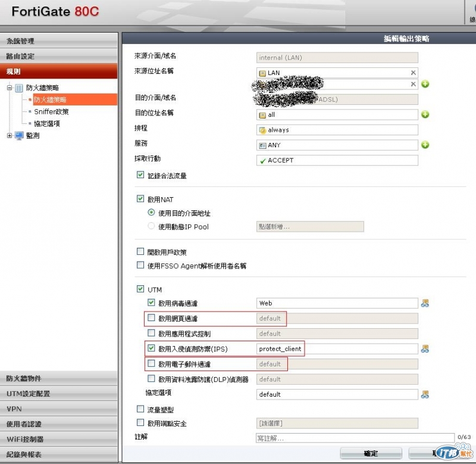Remove the LAN source address entry
Image resolution: width=476 pixels, height=464 pixels.
pyautogui.click(x=413, y=73)
